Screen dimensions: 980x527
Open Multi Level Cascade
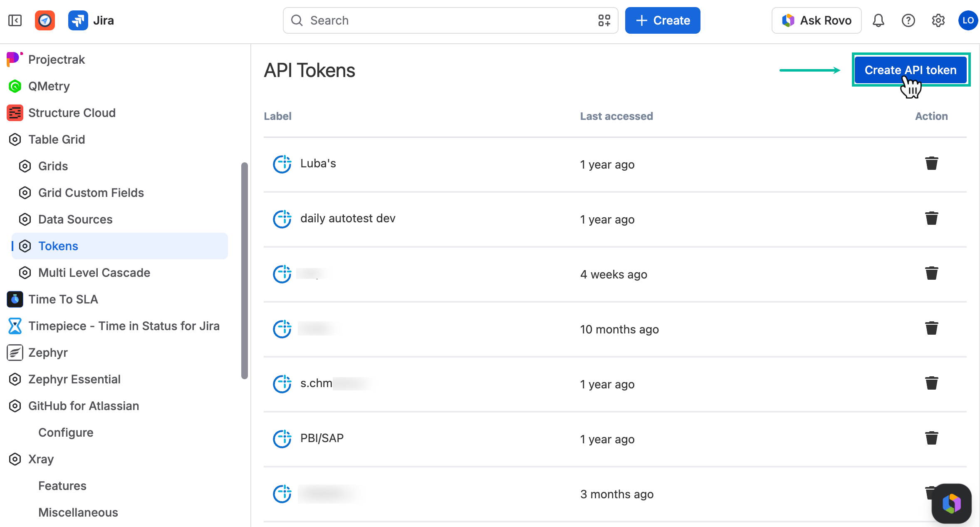pos(94,273)
